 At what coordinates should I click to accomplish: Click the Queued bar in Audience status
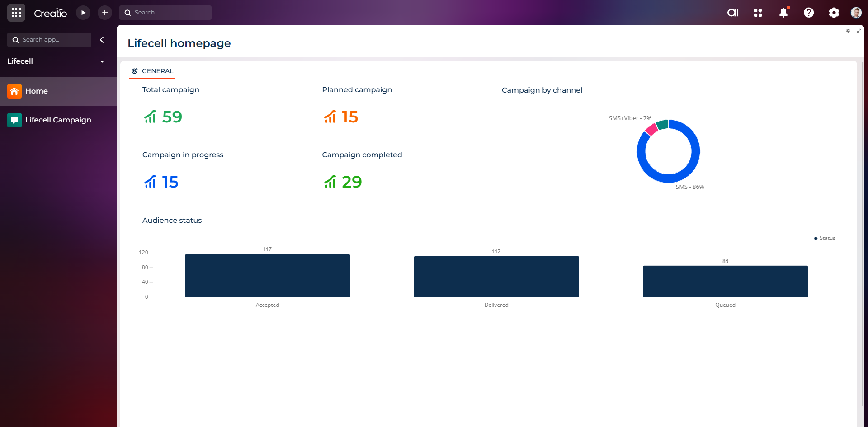[725, 281]
